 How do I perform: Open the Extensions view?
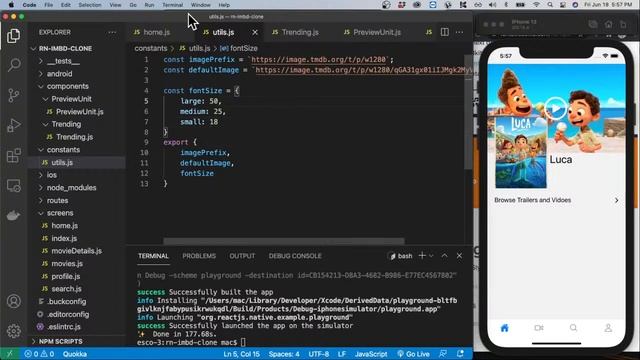(x=13, y=155)
